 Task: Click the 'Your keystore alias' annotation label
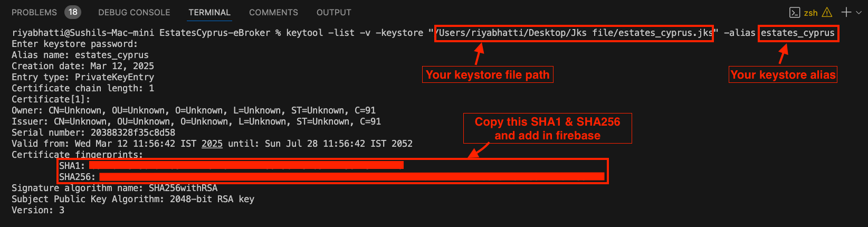click(783, 74)
